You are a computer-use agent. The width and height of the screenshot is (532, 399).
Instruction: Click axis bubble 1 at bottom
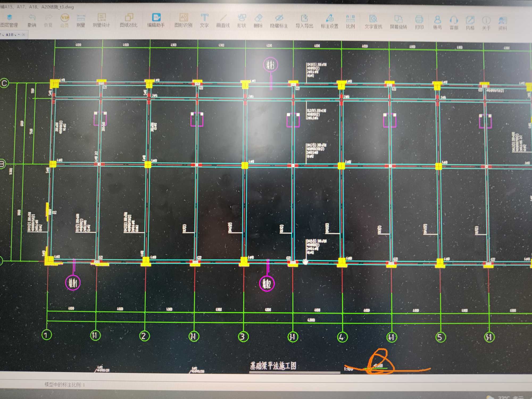pyautogui.click(x=47, y=335)
